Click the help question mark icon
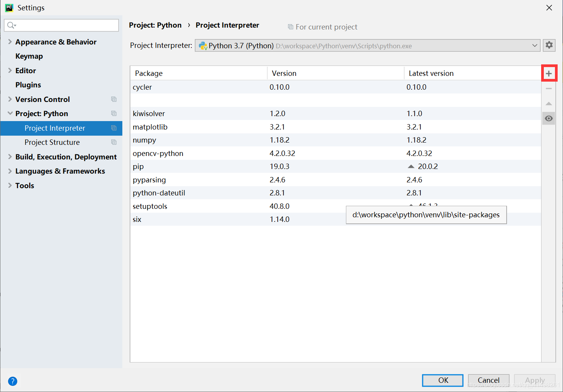The height and width of the screenshot is (392, 563). pos(13,381)
